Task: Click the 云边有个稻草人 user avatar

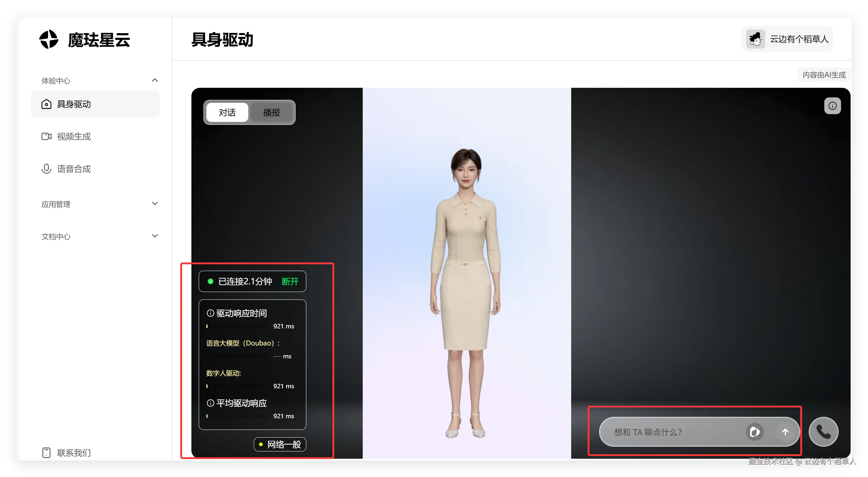Action: point(755,39)
